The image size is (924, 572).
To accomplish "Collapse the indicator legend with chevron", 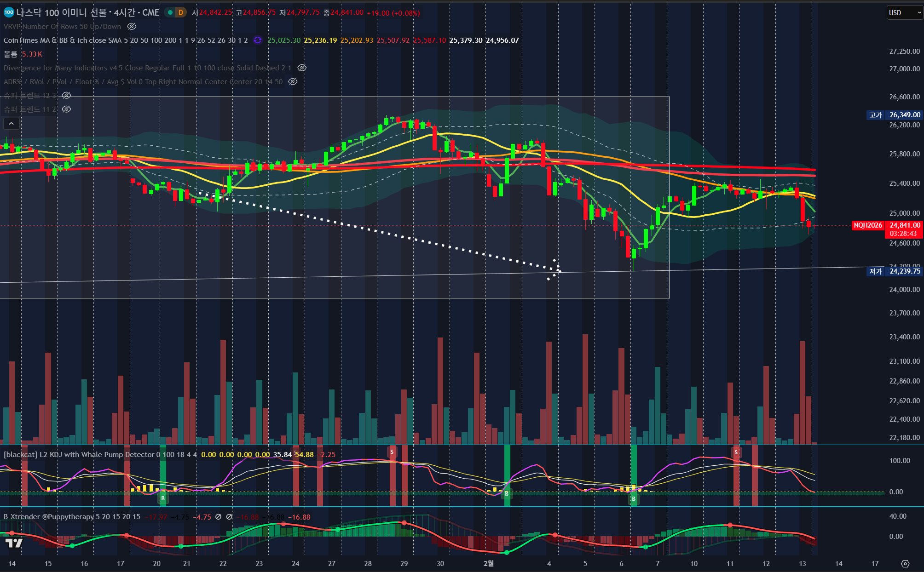I will [x=11, y=123].
